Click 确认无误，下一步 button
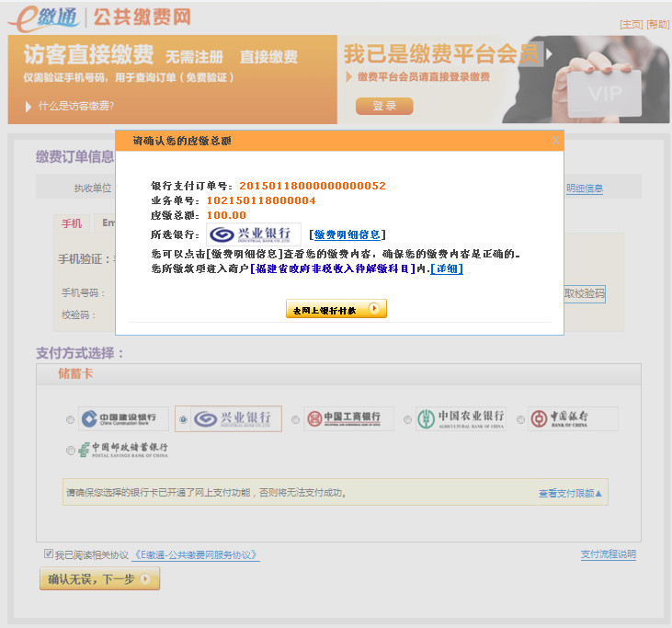Image resolution: width=672 pixels, height=628 pixels. (99, 578)
